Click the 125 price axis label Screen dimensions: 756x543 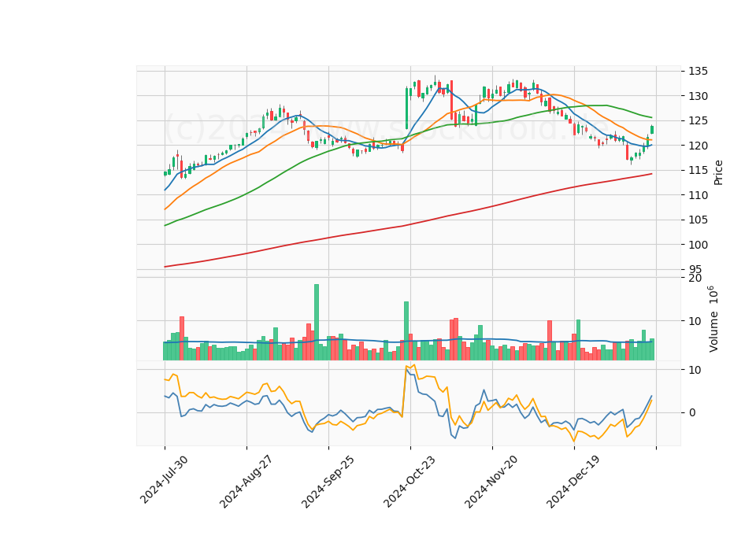coord(698,121)
